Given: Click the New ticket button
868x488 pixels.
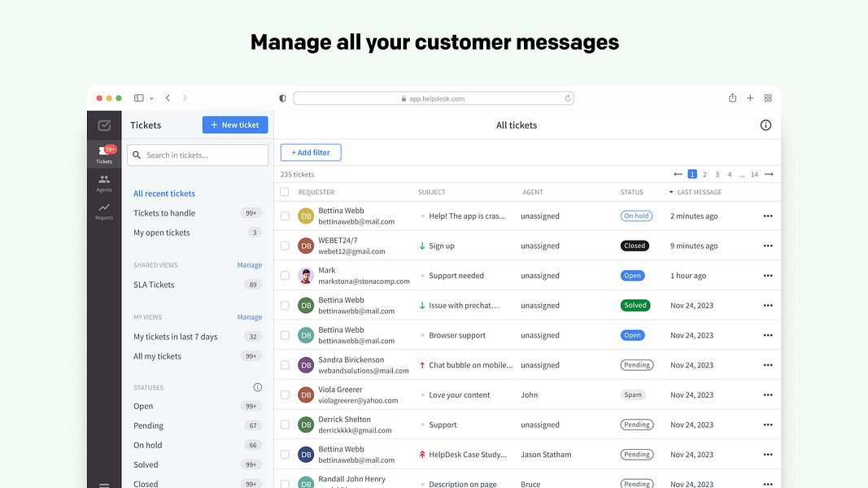Looking at the screenshot, I should (235, 124).
